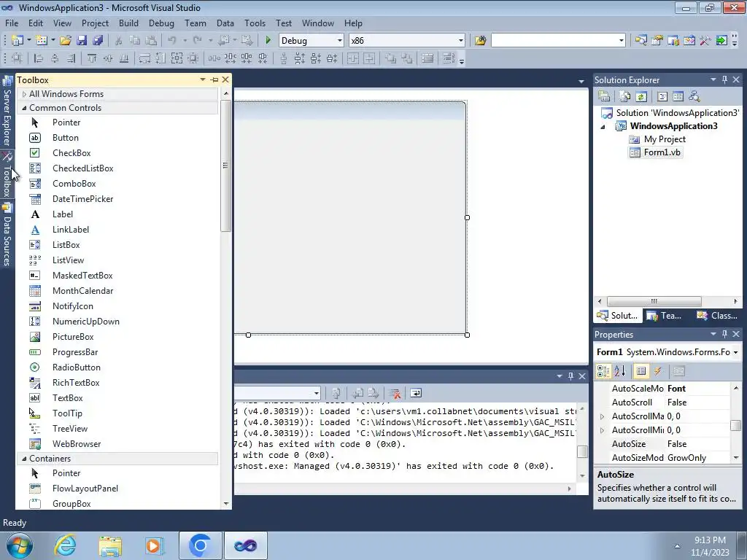The width and height of the screenshot is (747, 560).
Task: Sort properties alphabetically with A-Z icon
Action: (620, 371)
